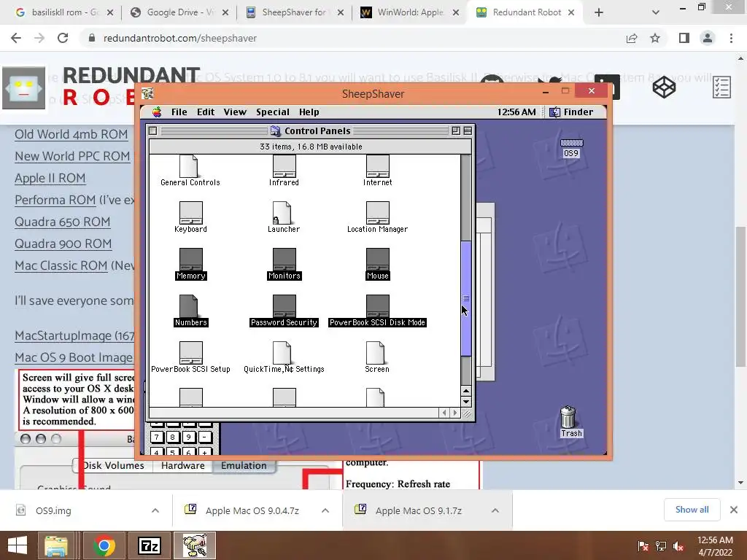Open Chrome from the Windows taskbar
This screenshot has height=560, width=747.
pos(104,545)
